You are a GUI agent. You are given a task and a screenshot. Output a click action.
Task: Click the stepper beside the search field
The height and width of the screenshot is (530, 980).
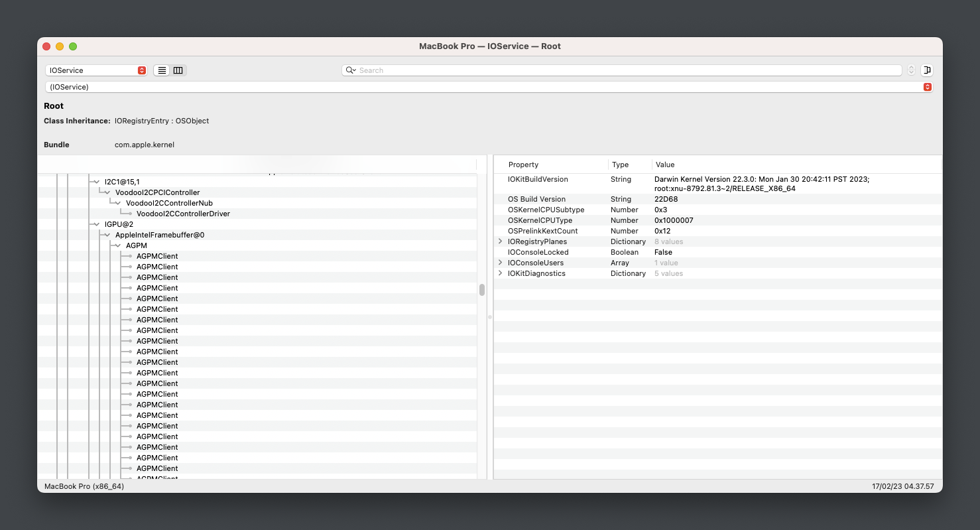tap(911, 70)
